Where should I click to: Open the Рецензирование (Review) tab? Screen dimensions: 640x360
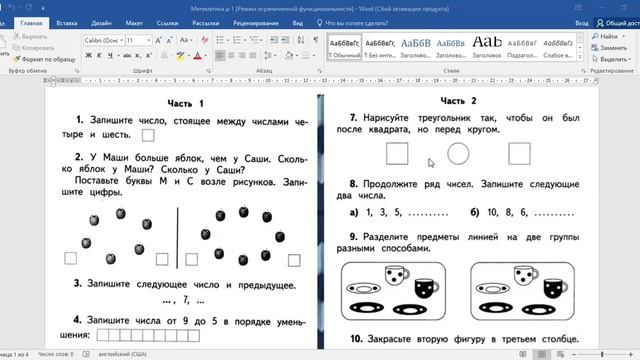pyautogui.click(x=256, y=23)
